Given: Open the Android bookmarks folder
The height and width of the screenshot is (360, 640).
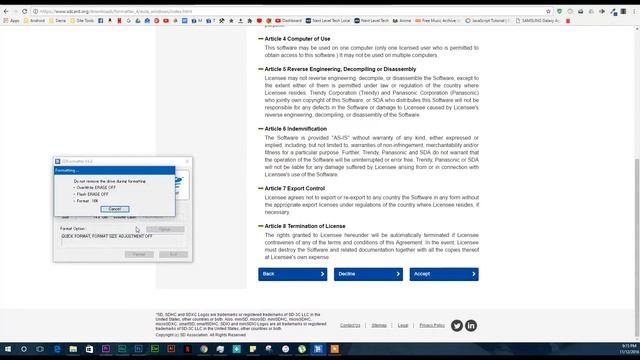Looking at the screenshot, I should (34, 20).
